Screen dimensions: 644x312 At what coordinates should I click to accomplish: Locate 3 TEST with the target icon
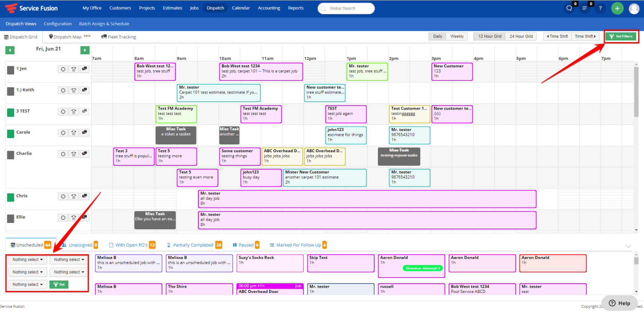tap(63, 111)
